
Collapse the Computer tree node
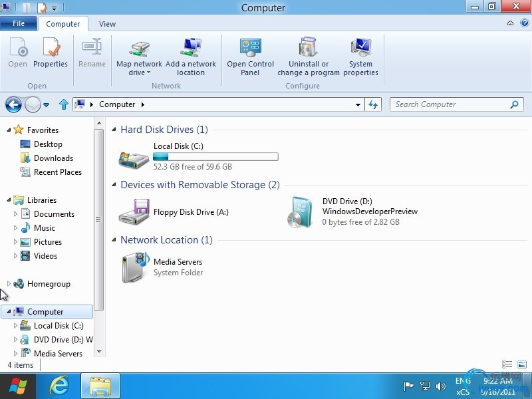[x=9, y=311]
